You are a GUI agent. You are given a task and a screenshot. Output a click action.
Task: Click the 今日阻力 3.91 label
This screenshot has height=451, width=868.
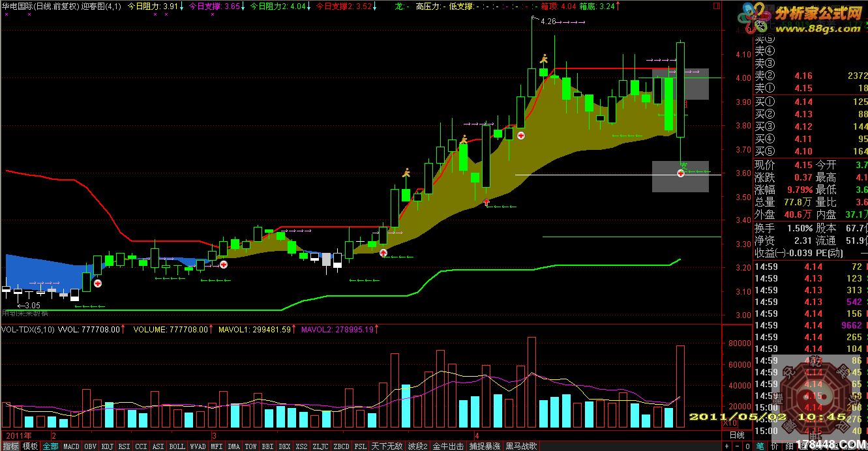(151, 6)
